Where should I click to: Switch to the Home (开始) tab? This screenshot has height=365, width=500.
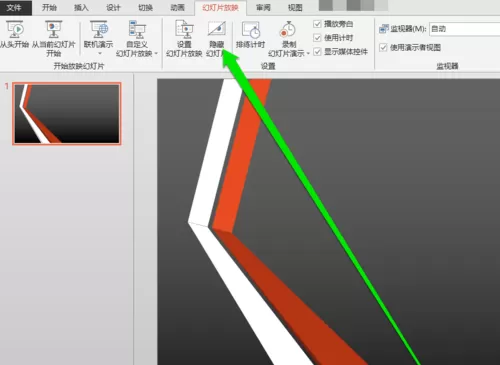(49, 8)
